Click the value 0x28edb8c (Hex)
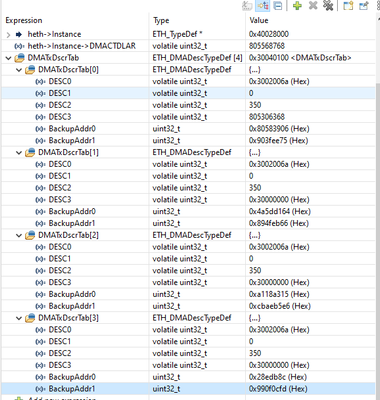The height and width of the screenshot is (400, 380). 278,377
